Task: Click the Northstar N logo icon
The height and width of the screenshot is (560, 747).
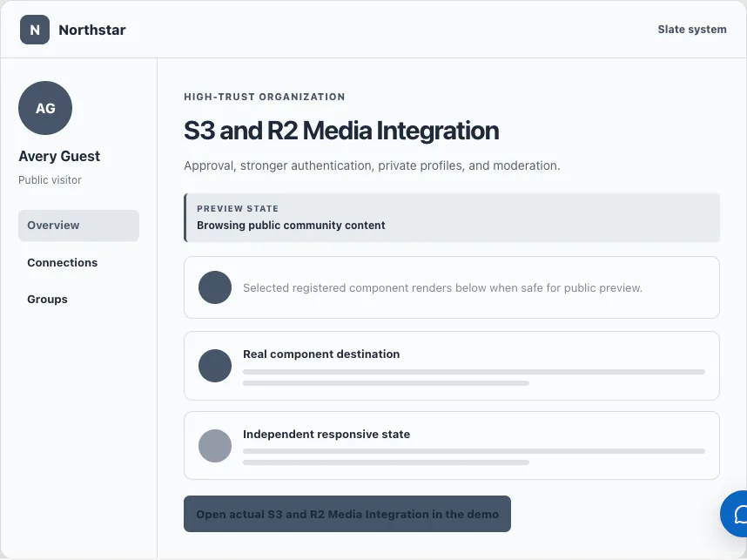Action: 35,30
